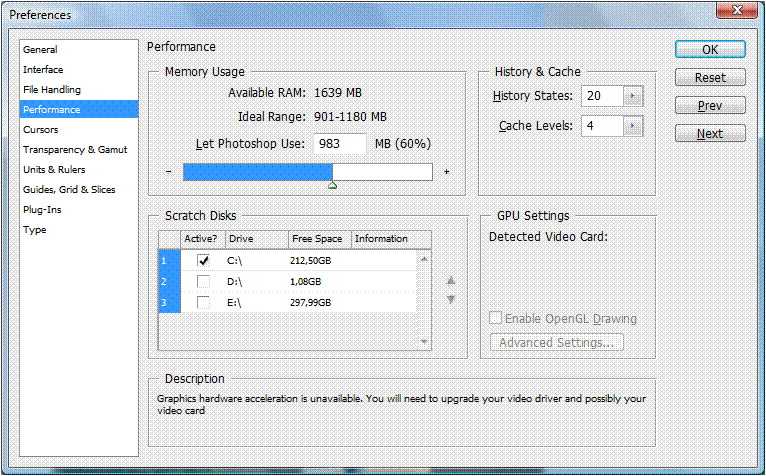
Task: Click scratch disk list scroll down arrow
Action: (x=424, y=342)
